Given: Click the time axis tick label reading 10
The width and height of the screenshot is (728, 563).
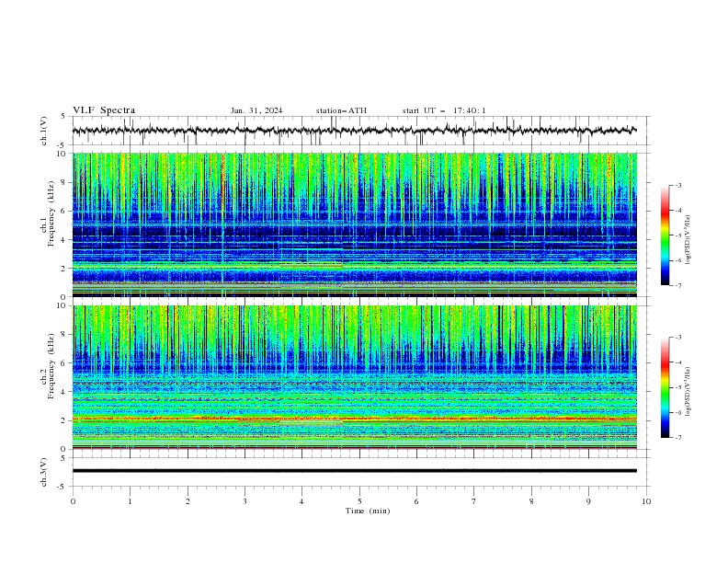Looking at the screenshot, I should [x=646, y=501].
